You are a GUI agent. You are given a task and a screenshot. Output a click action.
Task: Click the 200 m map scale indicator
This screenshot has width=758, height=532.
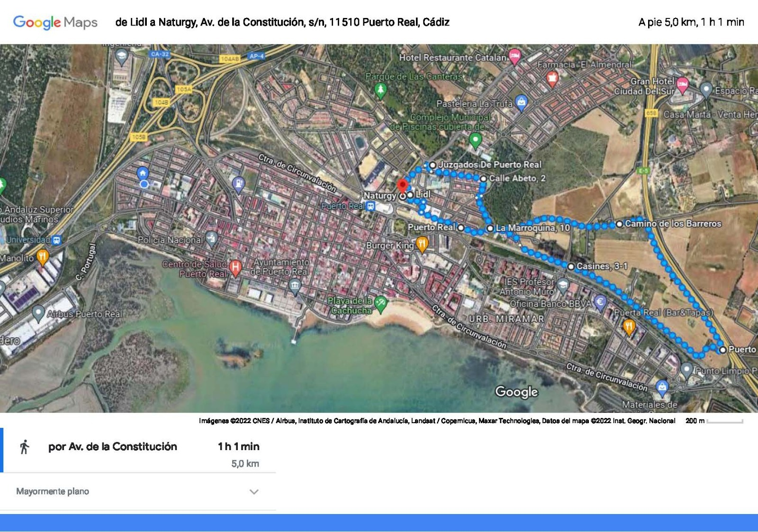(714, 421)
